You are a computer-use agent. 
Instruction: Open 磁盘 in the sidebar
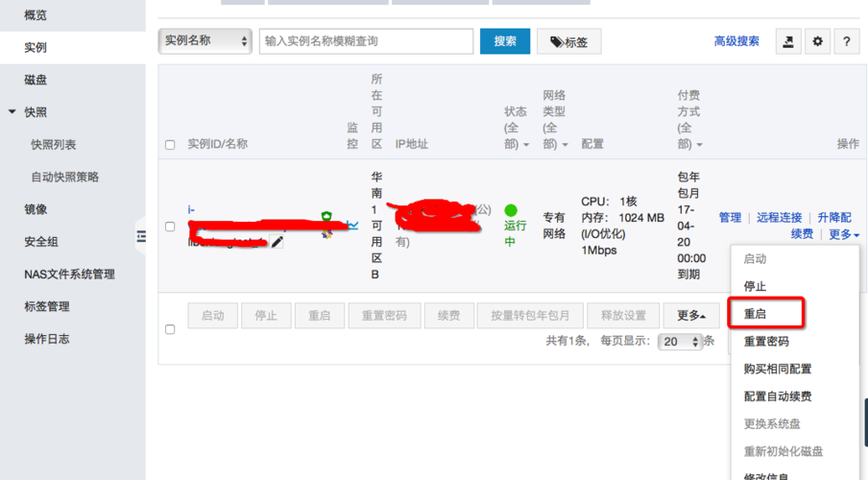coord(36,80)
